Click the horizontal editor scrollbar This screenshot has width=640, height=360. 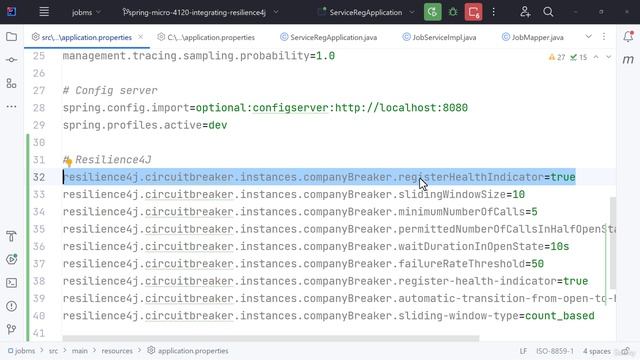click(x=271, y=338)
